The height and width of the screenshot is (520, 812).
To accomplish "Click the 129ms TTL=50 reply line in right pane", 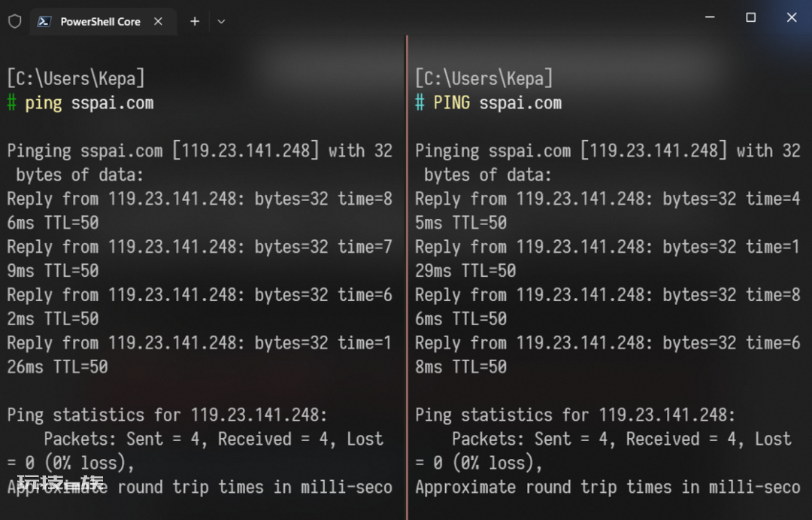I will (465, 271).
